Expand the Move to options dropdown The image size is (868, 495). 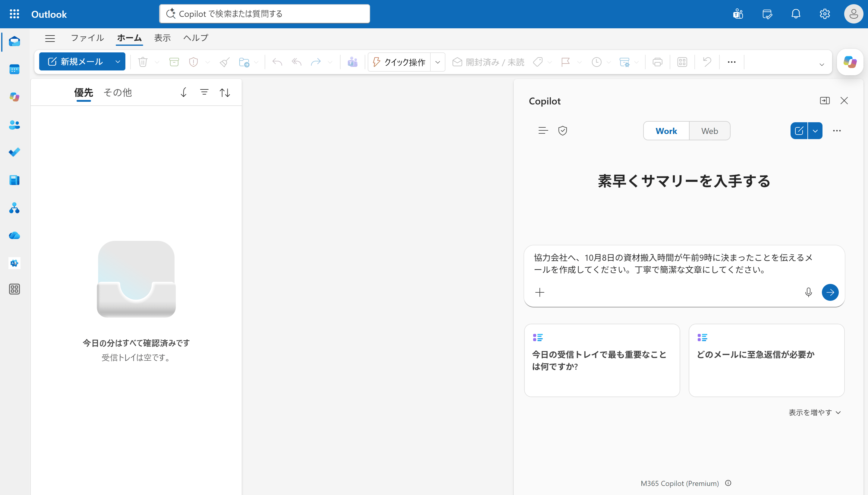click(256, 62)
